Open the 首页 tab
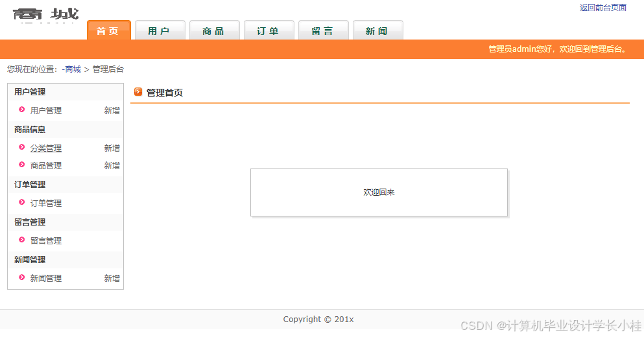The image size is (644, 337). (109, 30)
